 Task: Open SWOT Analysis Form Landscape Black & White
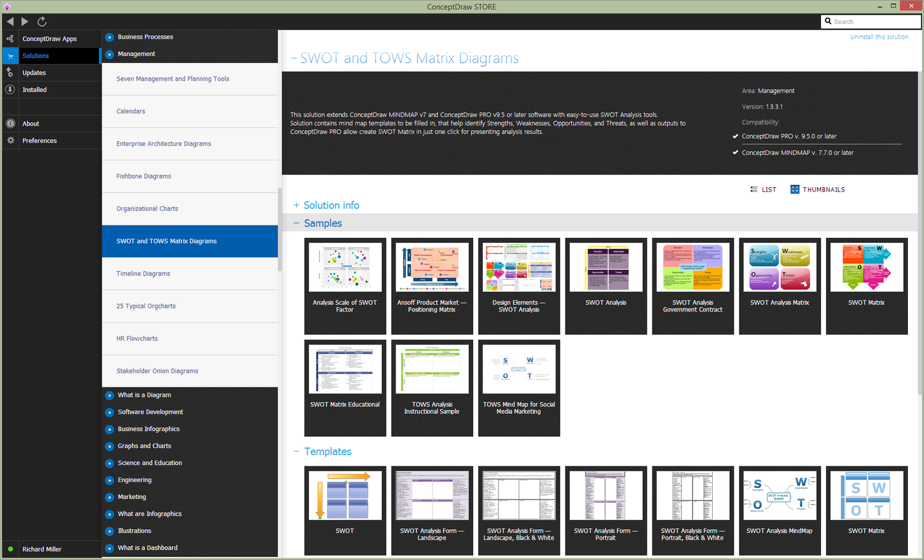519,510
